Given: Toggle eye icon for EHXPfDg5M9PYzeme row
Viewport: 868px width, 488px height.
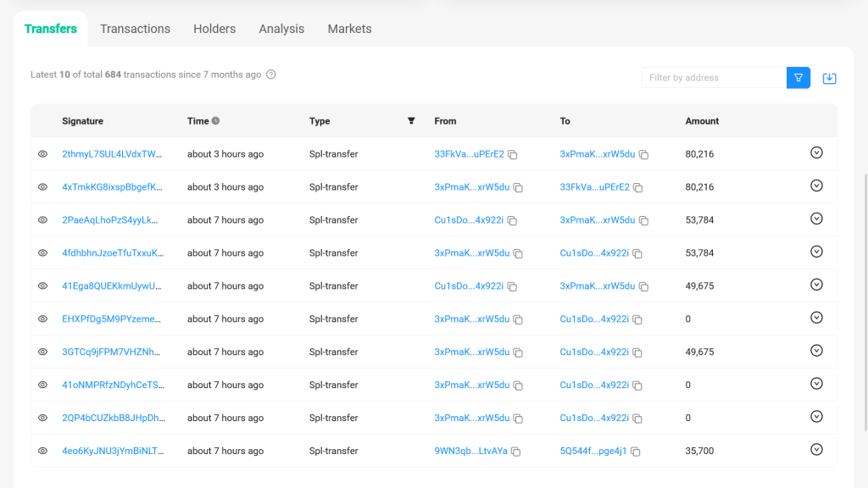Looking at the screenshot, I should click(42, 319).
